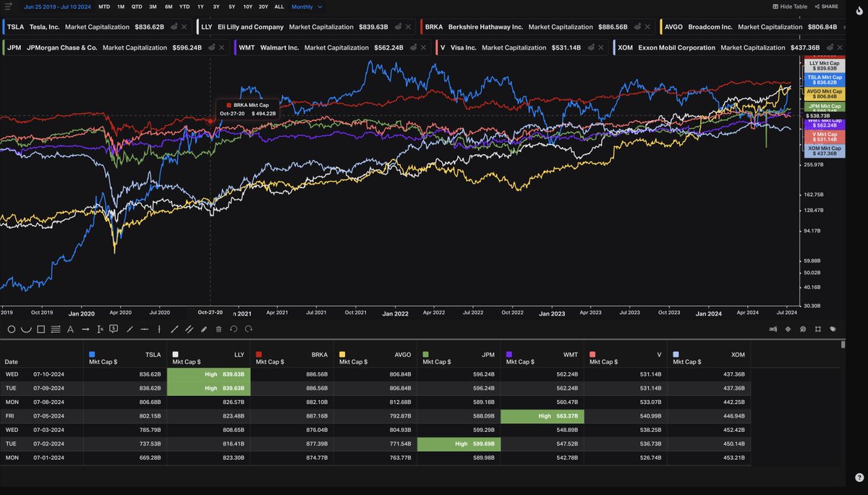This screenshot has width=868, height=495.
Task: Toggle fullscreen chart mode
Action: click(819, 329)
